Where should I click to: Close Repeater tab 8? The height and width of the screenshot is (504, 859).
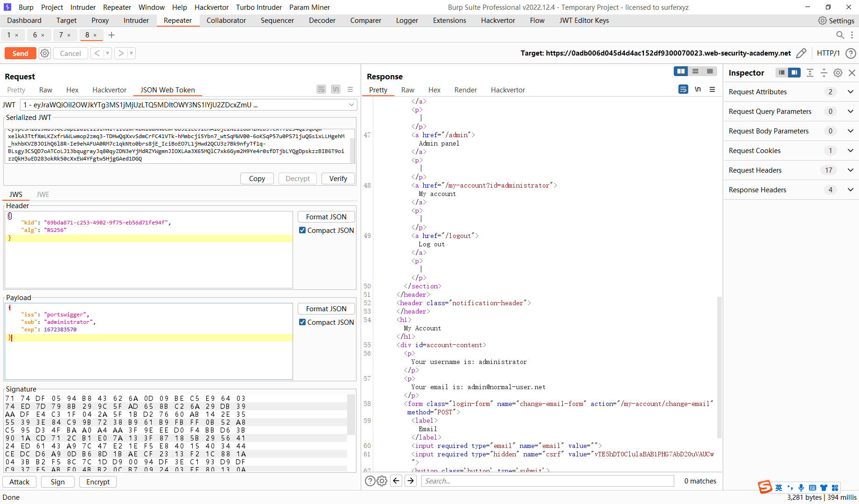pos(95,35)
